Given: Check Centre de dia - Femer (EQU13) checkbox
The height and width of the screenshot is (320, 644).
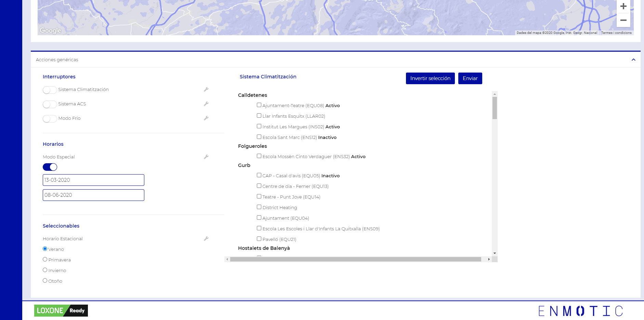Looking at the screenshot, I should point(259,186).
